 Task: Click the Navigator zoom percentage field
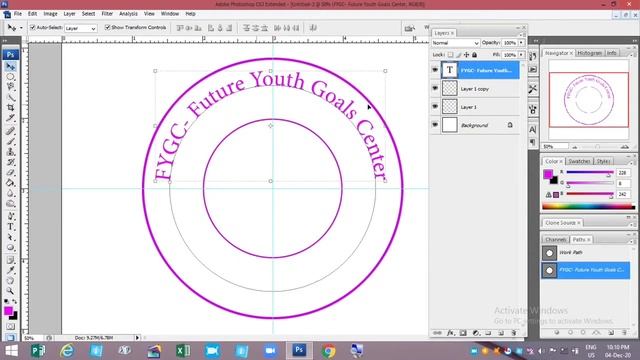click(x=555, y=147)
